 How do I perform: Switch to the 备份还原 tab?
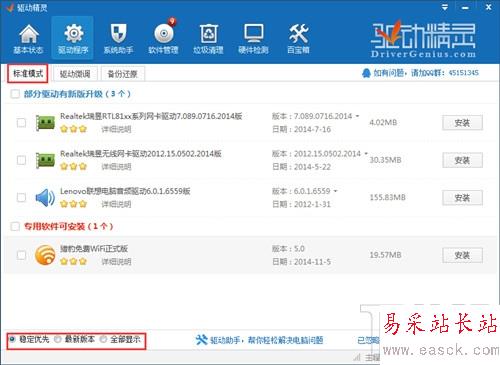pos(123,74)
